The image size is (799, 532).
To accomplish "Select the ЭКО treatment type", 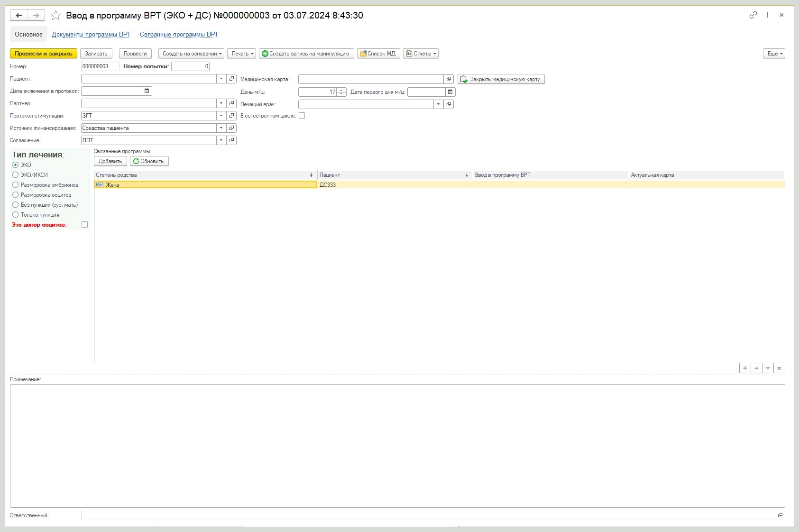I will (x=15, y=165).
